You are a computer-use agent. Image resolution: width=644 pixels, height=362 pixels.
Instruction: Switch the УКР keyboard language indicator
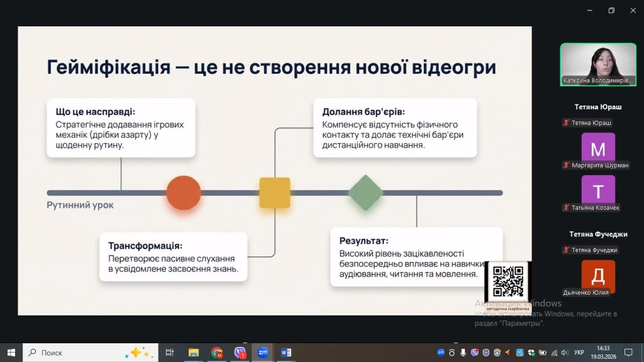(579, 353)
